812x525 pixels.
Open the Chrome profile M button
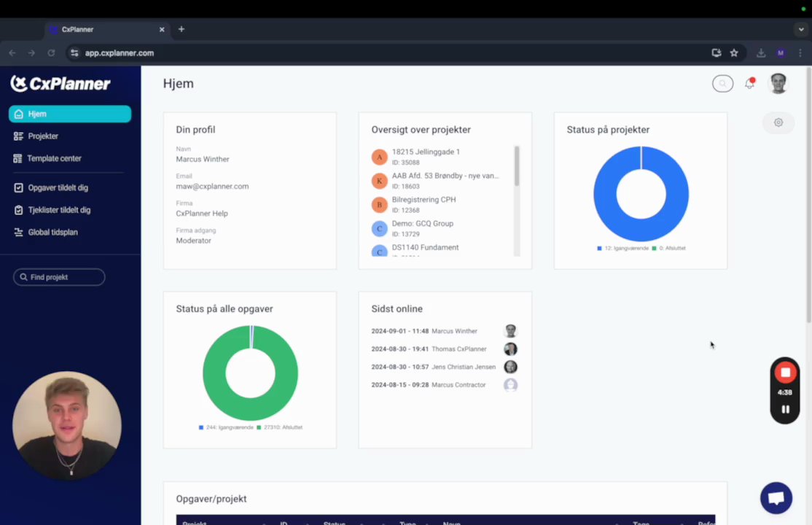(781, 52)
